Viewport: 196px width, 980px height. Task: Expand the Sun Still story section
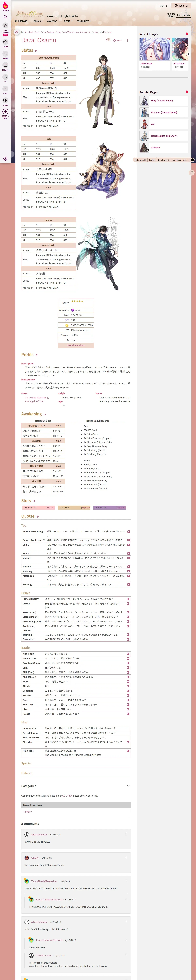tap(86, 507)
